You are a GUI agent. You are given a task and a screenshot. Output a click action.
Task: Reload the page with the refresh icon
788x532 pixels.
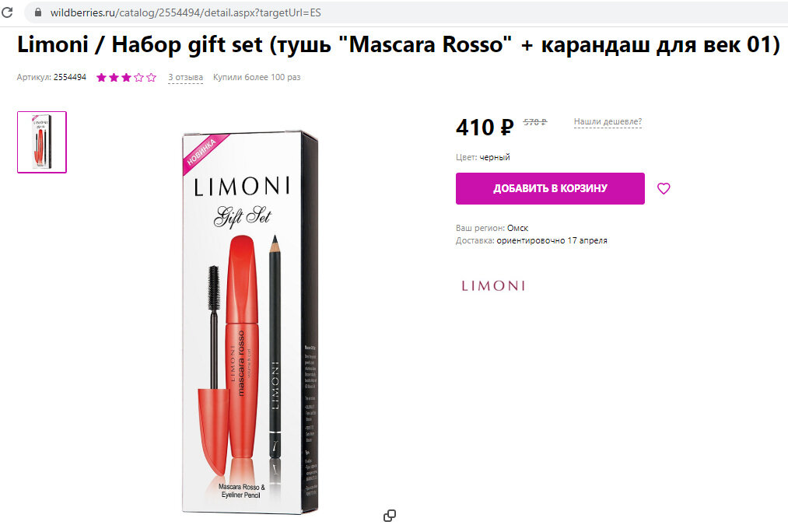[7, 12]
